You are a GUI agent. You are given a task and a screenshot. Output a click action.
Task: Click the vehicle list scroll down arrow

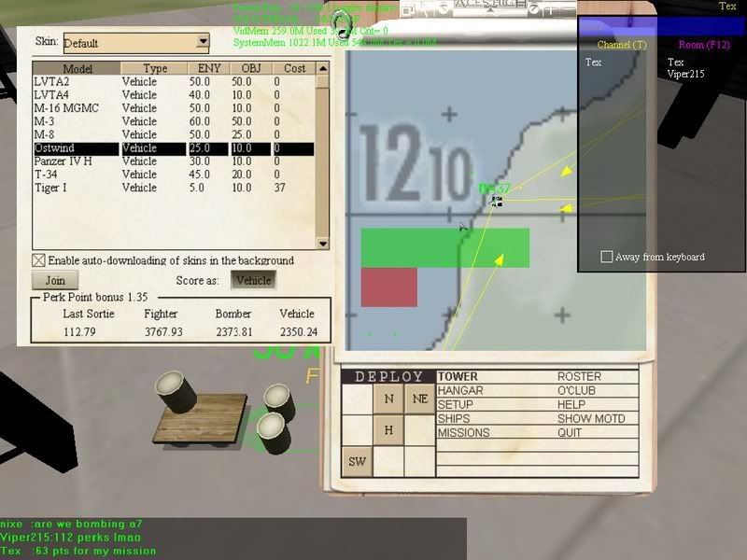click(322, 244)
